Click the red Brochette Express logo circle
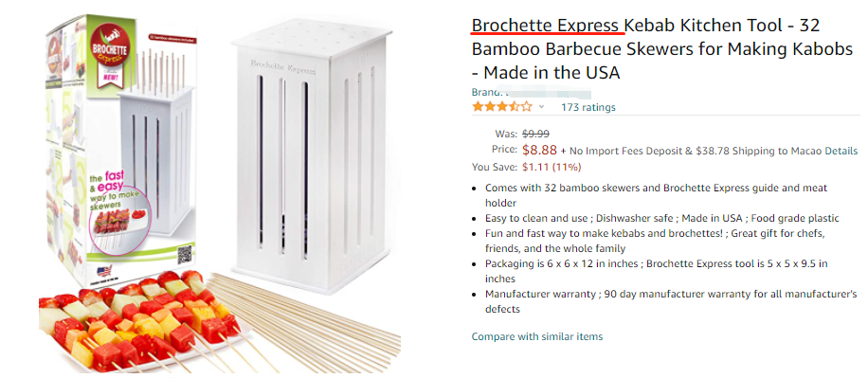Screen dimensions: 868x378 (x=110, y=48)
